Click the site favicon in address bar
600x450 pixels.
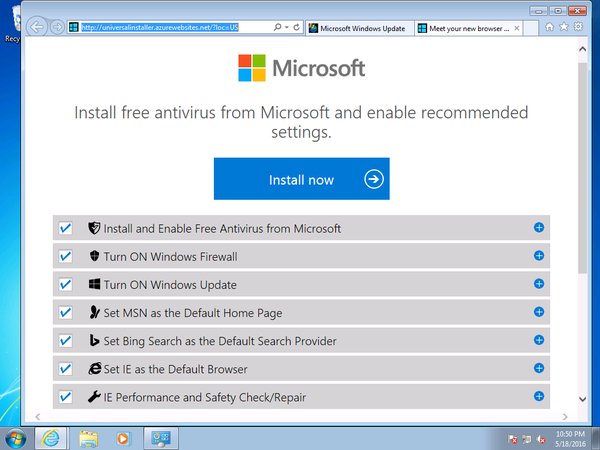[x=73, y=27]
